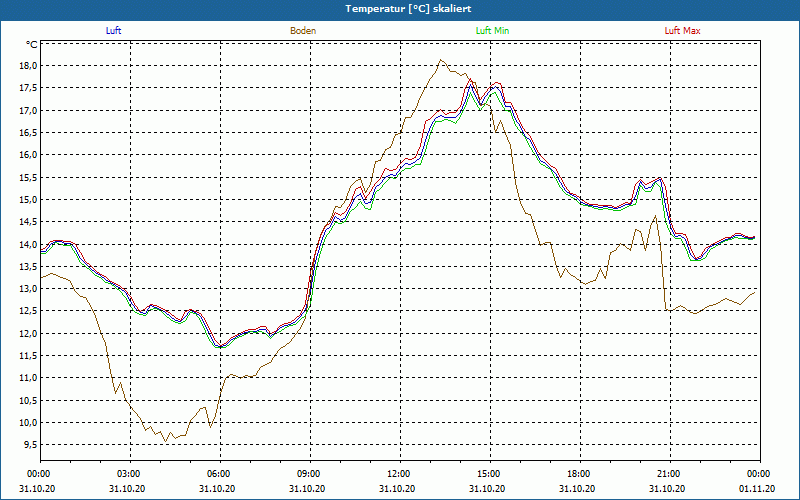Click the 10,5 y-axis value
This screenshot has width=800, height=500.
pyautogui.click(x=29, y=400)
